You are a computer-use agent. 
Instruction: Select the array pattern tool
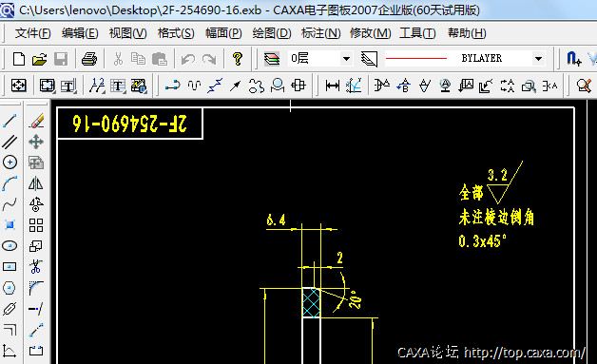coord(36,225)
